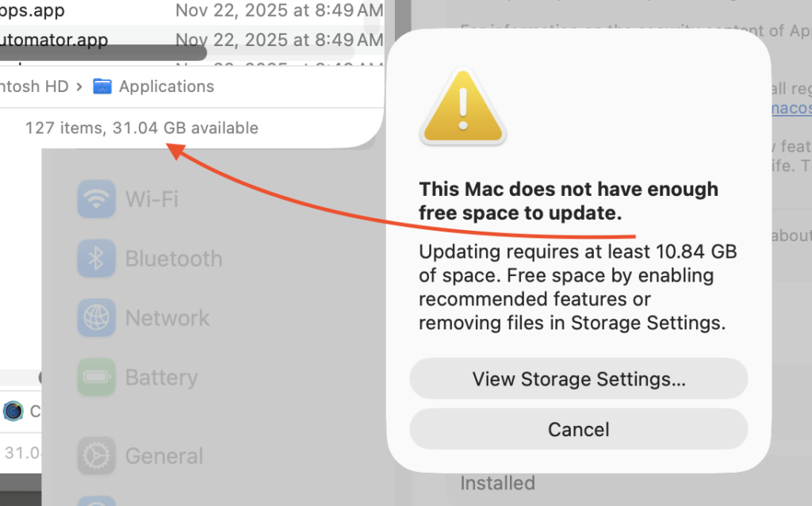Click the Battery icon in sidebar
The width and height of the screenshot is (812, 506).
tap(96, 378)
